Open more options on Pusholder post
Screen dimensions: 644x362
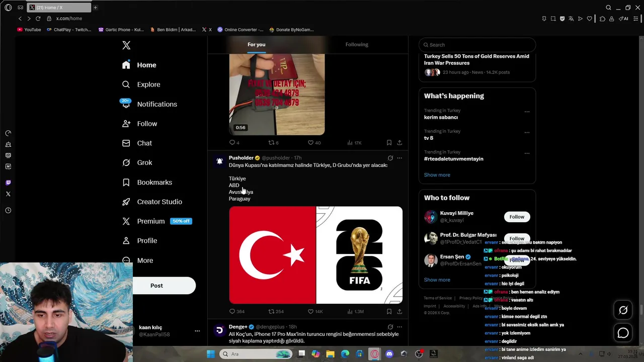[399, 158]
